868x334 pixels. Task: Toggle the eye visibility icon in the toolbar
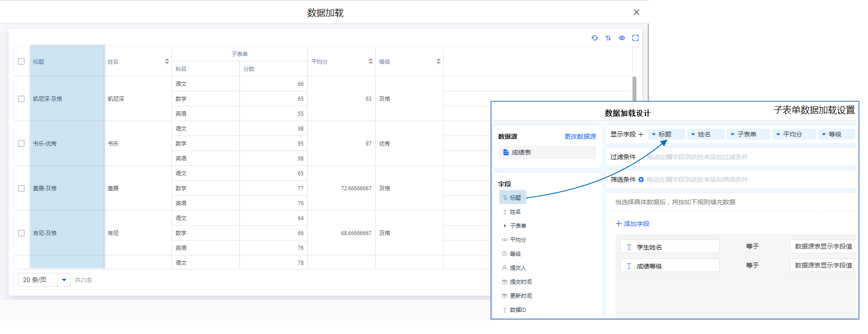[622, 38]
